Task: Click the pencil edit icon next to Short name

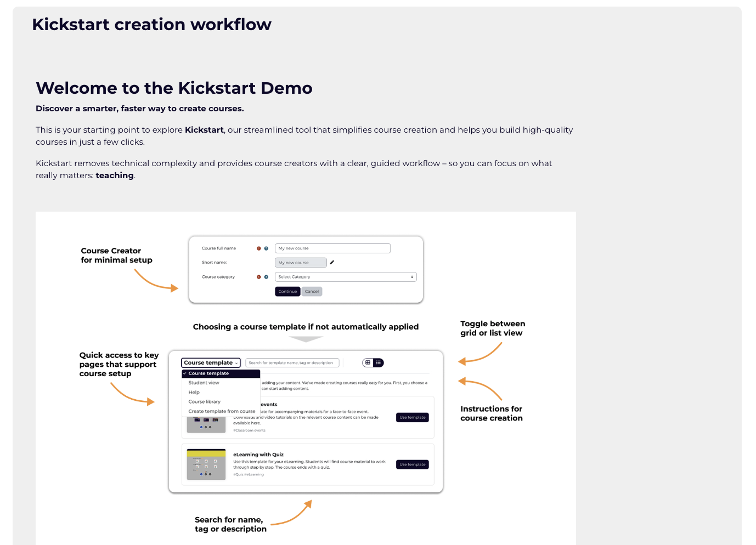Action: click(332, 263)
